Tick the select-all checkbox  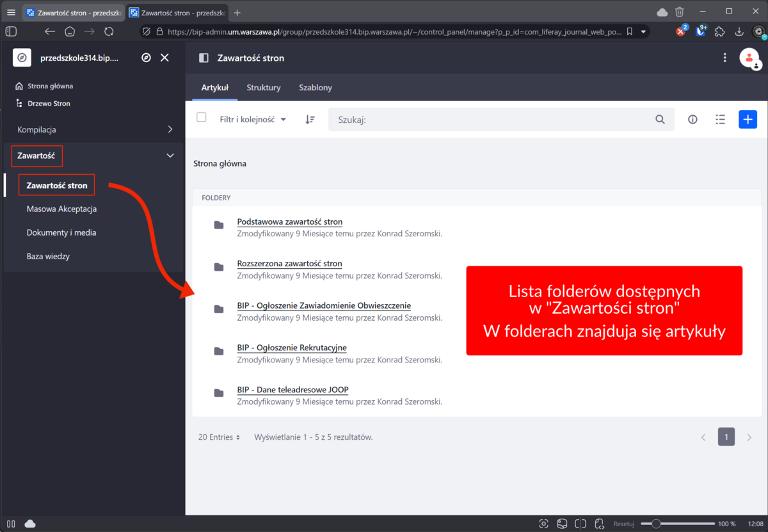click(202, 118)
